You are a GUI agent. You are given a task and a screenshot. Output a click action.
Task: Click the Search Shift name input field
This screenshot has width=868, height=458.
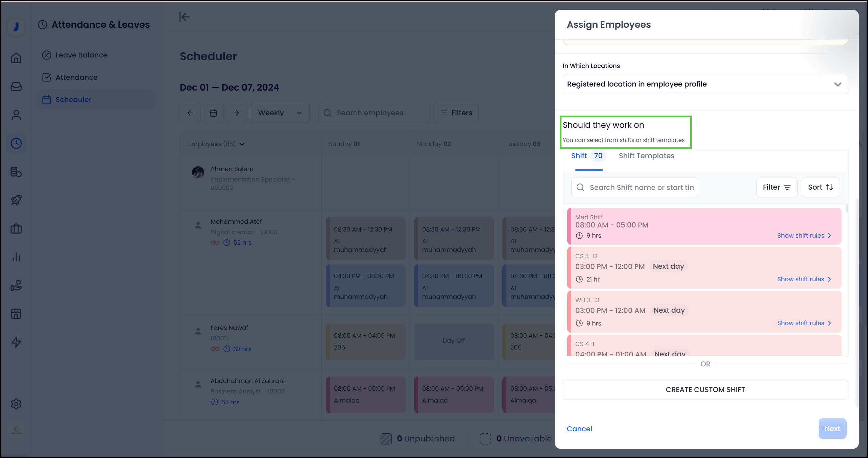[x=641, y=188]
